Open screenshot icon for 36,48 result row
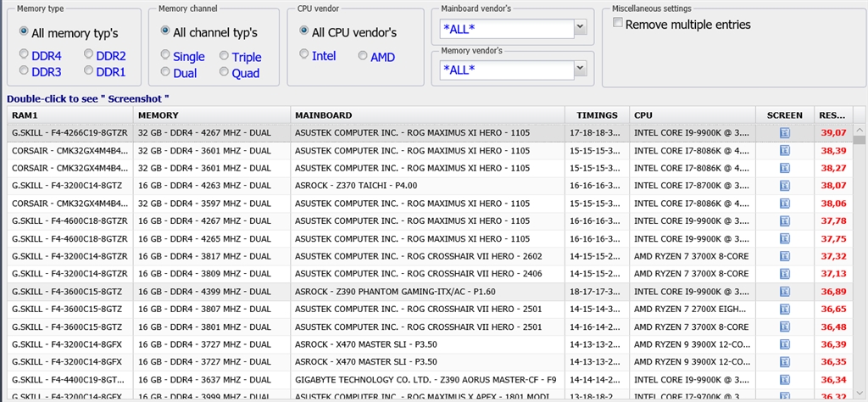This screenshot has width=868, height=402. tap(785, 327)
